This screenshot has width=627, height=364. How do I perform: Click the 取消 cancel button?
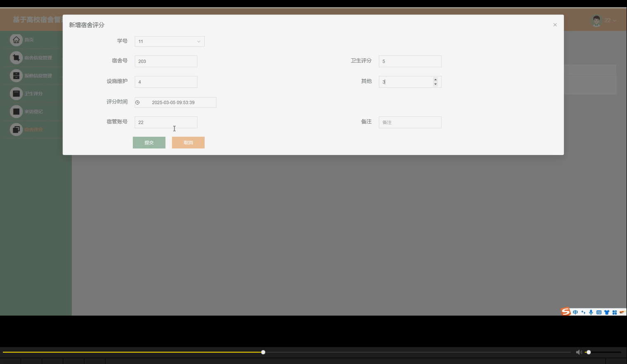tap(188, 142)
